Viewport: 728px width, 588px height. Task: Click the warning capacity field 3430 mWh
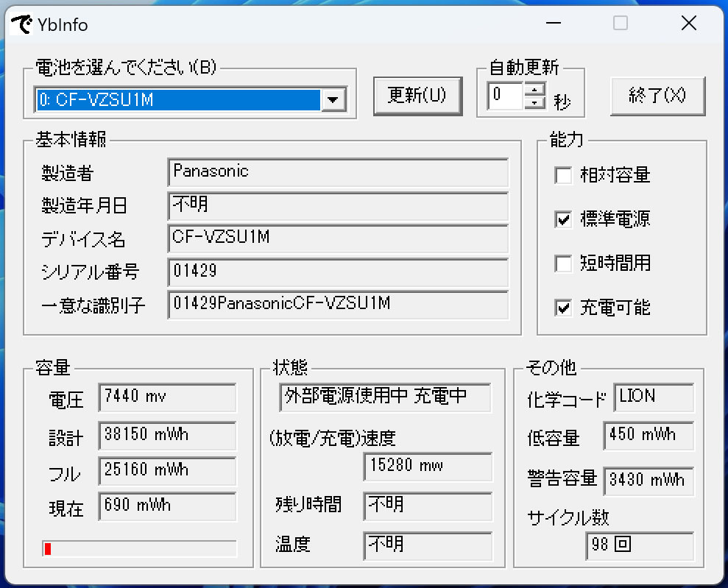(649, 481)
